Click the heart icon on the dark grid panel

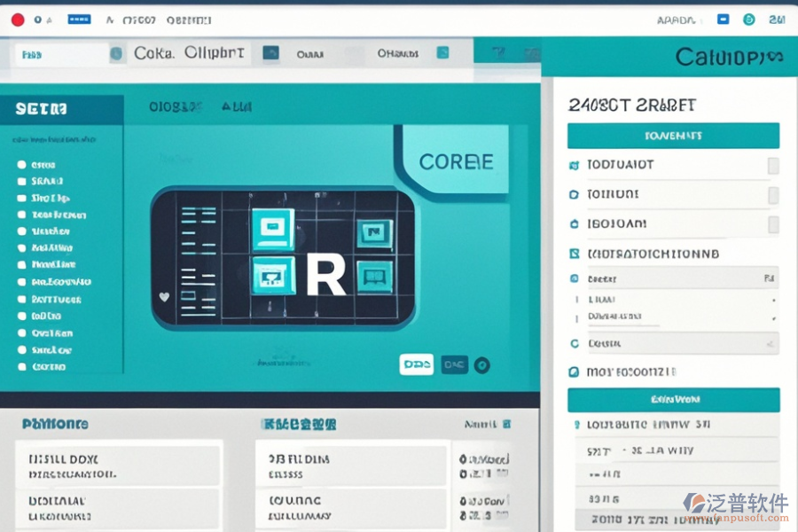(164, 298)
